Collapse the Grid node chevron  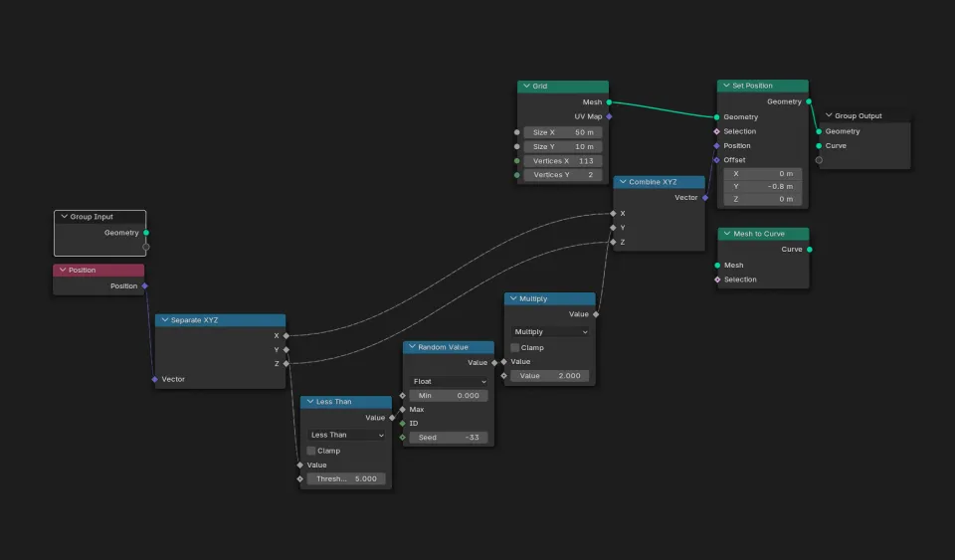pos(526,86)
